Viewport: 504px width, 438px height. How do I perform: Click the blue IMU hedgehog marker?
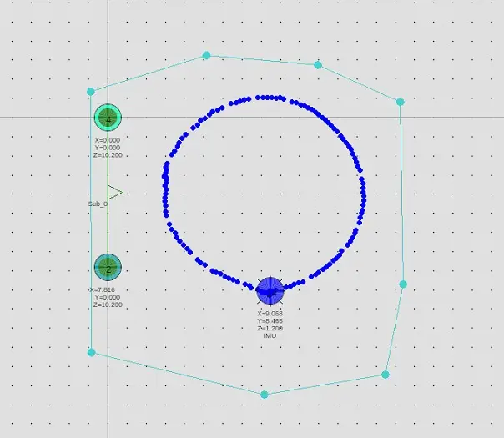tap(270, 291)
